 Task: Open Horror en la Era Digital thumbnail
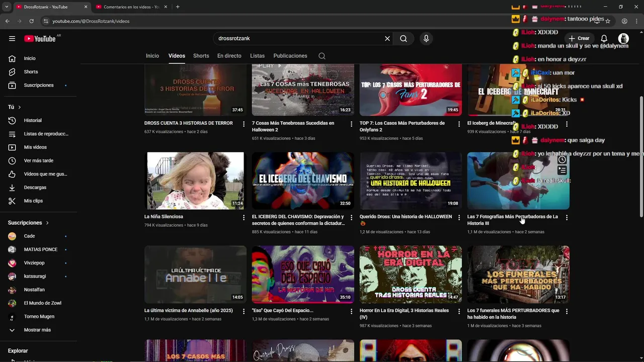(x=411, y=275)
